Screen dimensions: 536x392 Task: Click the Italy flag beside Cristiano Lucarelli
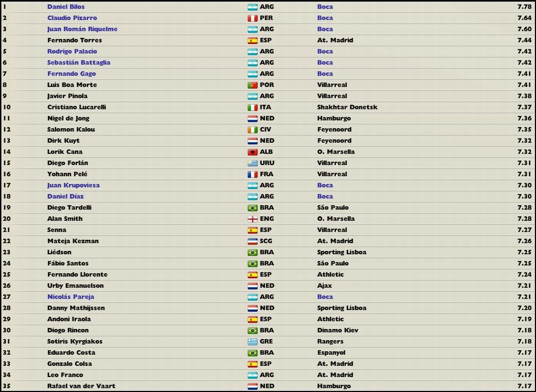(x=253, y=107)
